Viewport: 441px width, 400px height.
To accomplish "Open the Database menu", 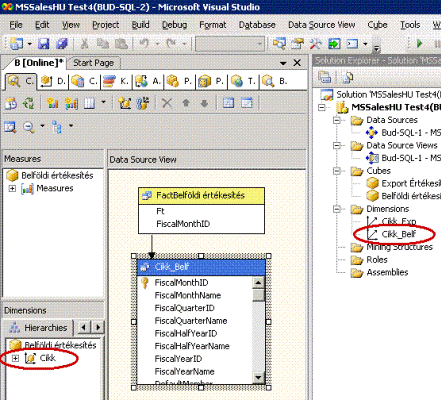I will [x=257, y=25].
